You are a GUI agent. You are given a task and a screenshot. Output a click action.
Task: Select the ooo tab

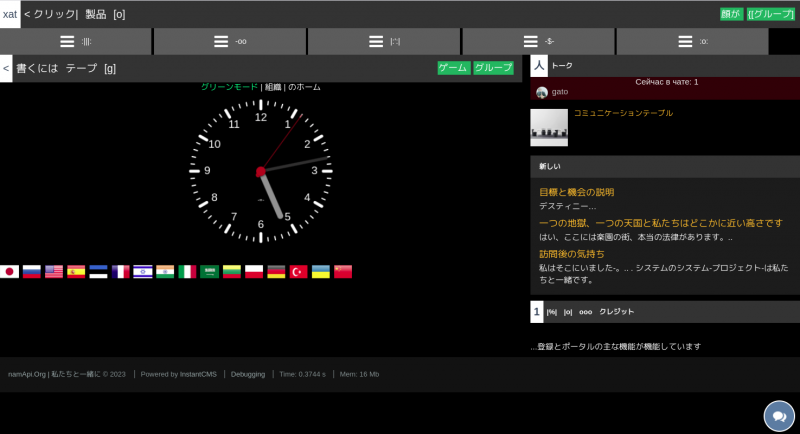(x=586, y=312)
